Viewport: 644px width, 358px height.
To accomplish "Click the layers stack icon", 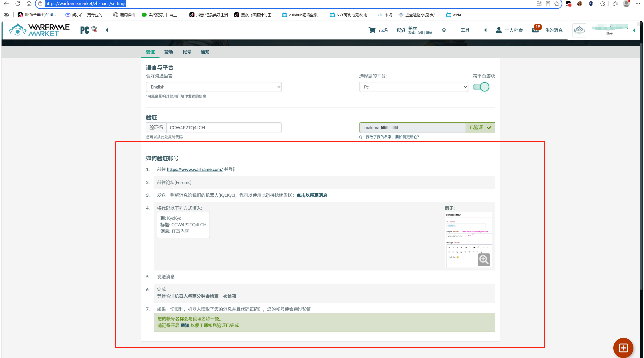I will (444, 30).
